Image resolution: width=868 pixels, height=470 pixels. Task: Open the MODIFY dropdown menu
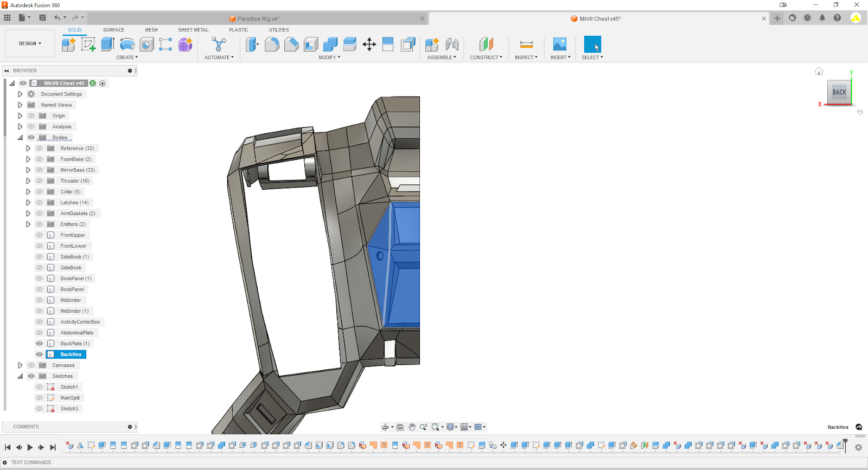point(329,57)
